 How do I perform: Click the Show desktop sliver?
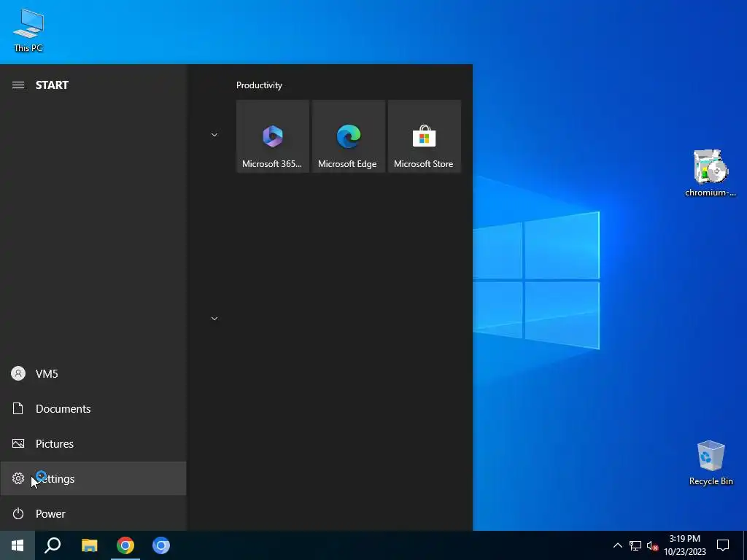click(745, 545)
